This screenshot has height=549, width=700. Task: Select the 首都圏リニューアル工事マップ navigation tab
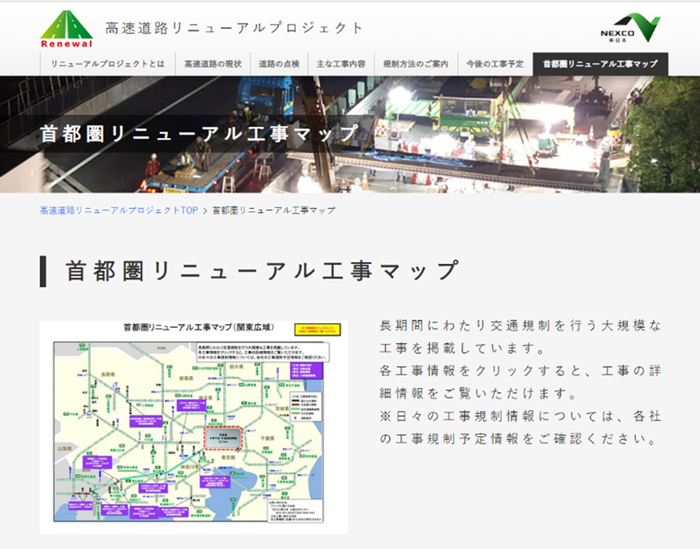(600, 64)
